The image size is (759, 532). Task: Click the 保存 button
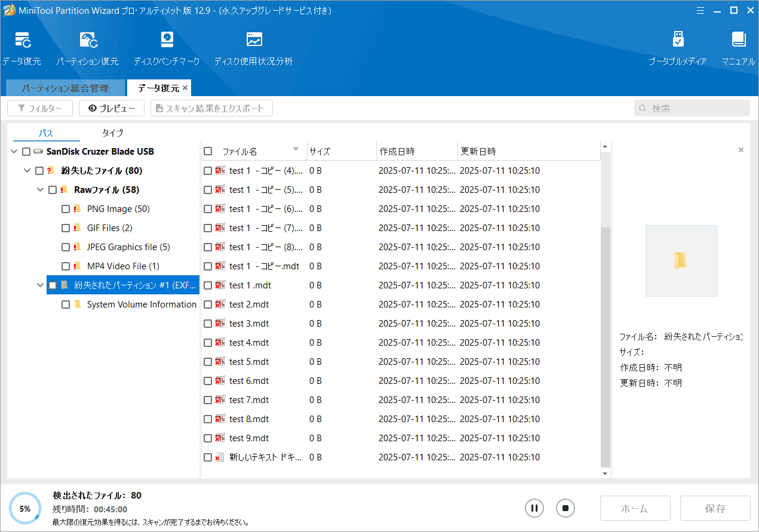pyautogui.click(x=715, y=509)
